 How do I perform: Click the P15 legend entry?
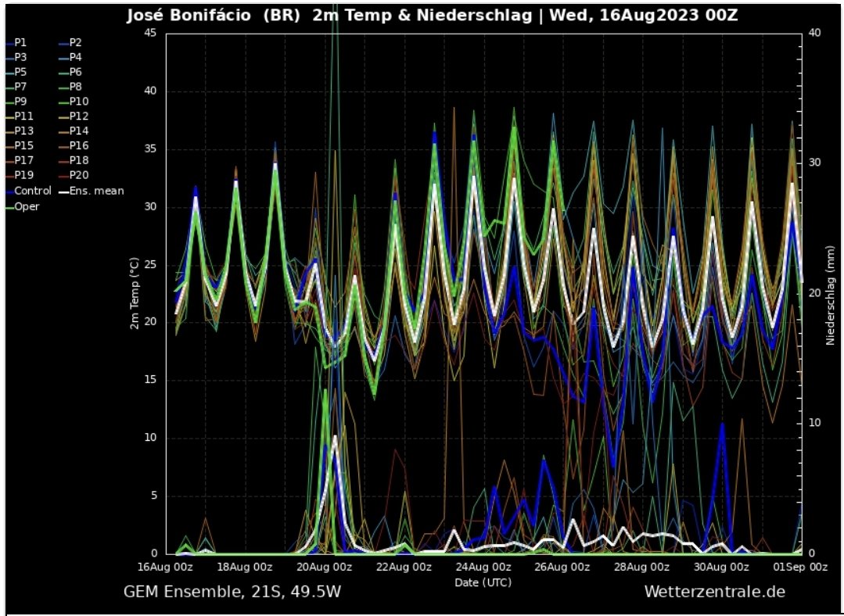click(x=20, y=145)
